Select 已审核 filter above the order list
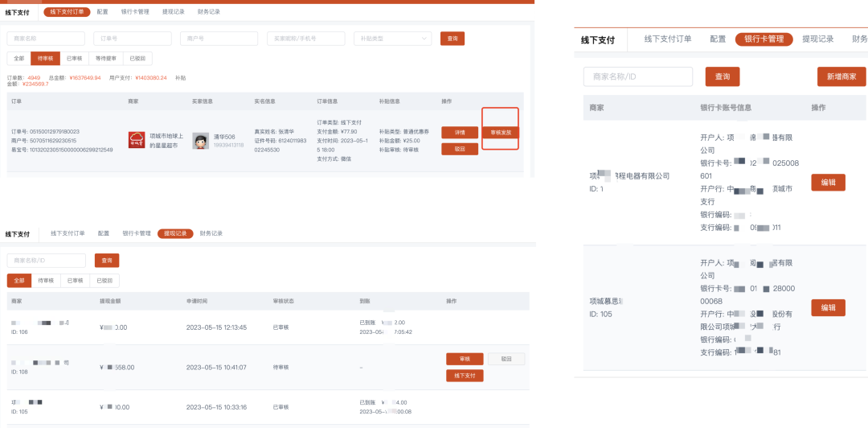Screen dimensions: 868x428 pyautogui.click(x=74, y=58)
